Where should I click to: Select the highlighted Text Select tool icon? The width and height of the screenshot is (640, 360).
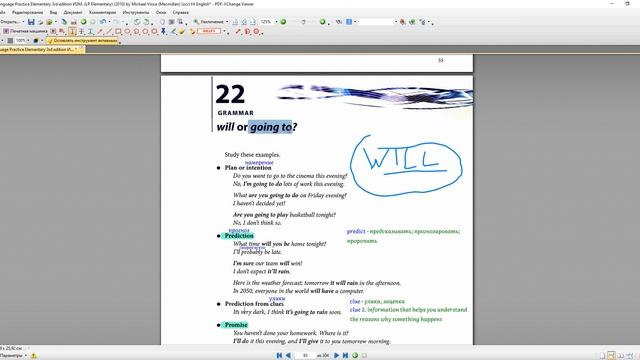[x=72, y=31]
